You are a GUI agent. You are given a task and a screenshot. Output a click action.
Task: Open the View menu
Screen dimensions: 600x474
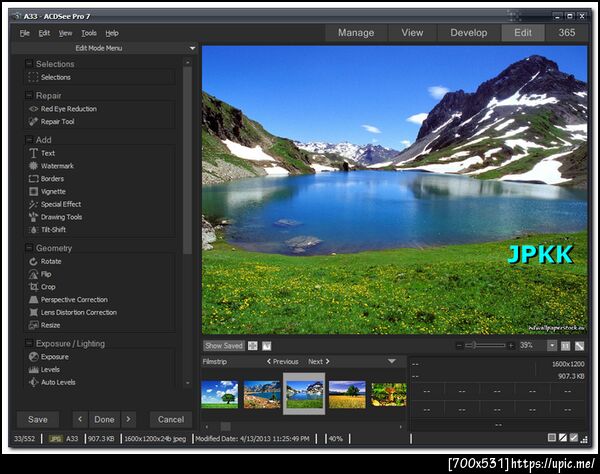65,33
